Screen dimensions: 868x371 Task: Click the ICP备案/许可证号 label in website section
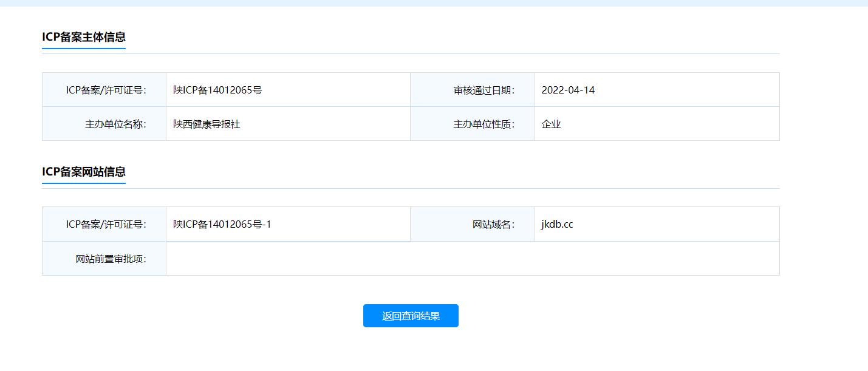(103, 223)
